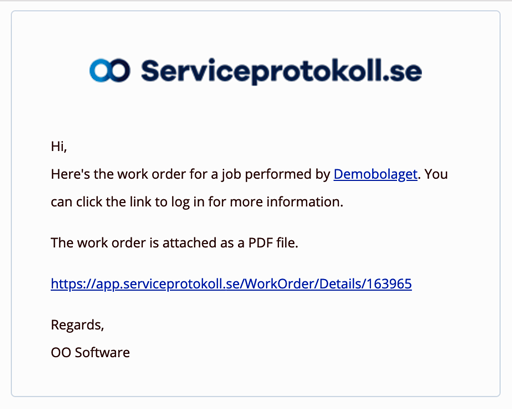Click the blank area below the signature
Viewport: 512px width, 409px height.
pyautogui.click(x=256, y=378)
